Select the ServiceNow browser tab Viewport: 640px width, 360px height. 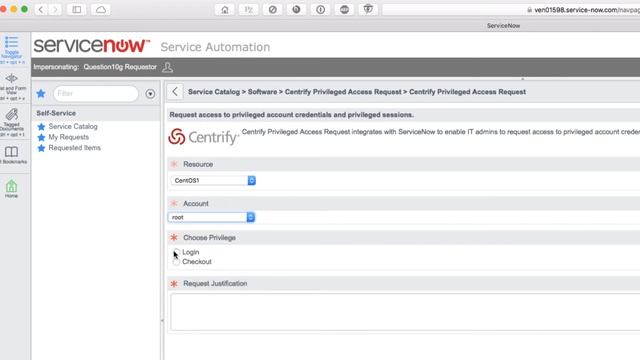(x=503, y=26)
